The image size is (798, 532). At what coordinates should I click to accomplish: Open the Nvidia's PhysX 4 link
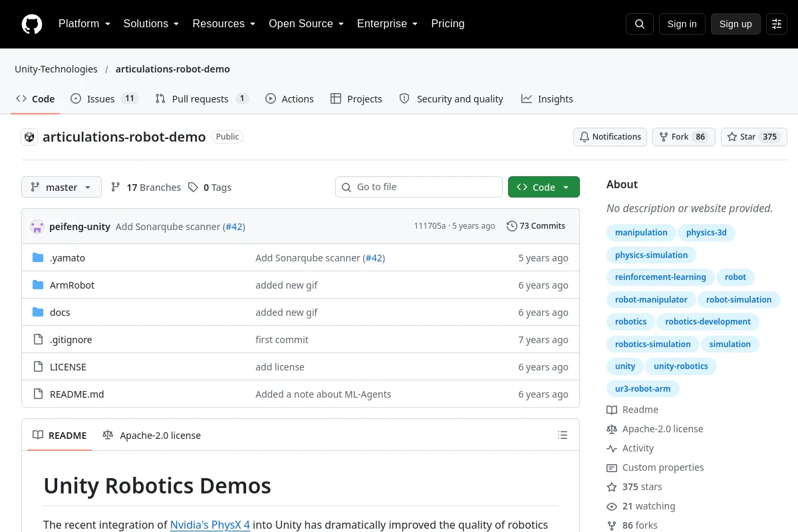[210, 525]
